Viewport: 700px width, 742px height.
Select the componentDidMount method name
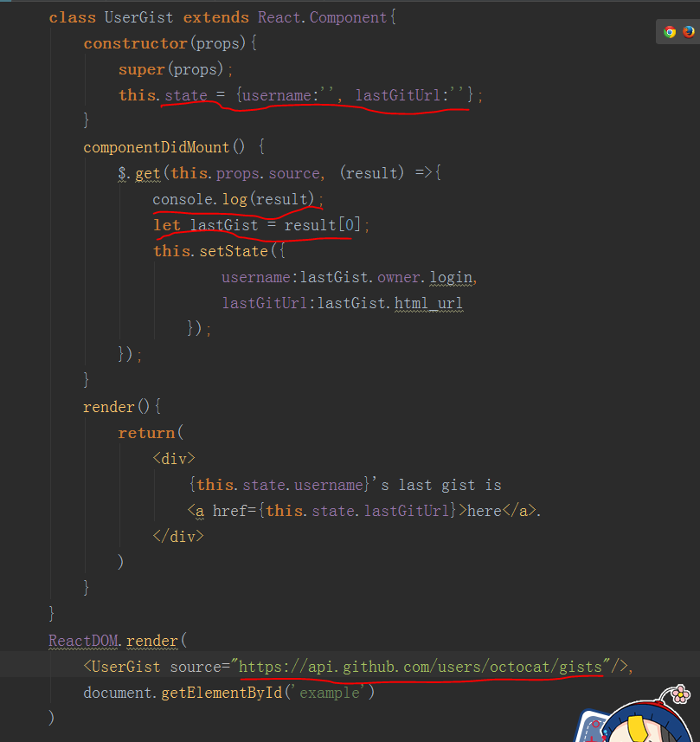pos(157,147)
